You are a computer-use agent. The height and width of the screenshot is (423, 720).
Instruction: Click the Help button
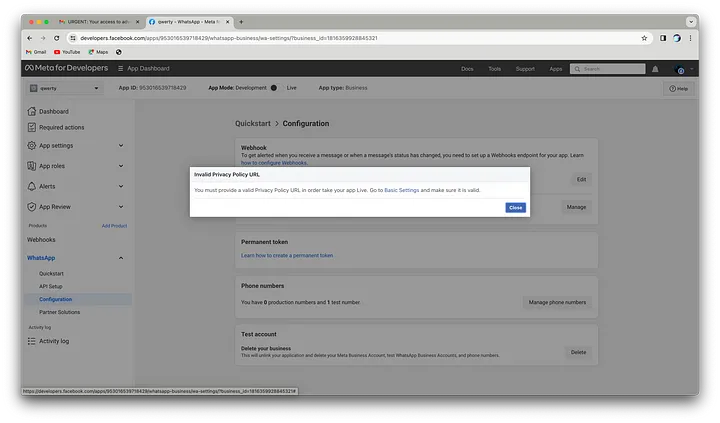coord(678,89)
